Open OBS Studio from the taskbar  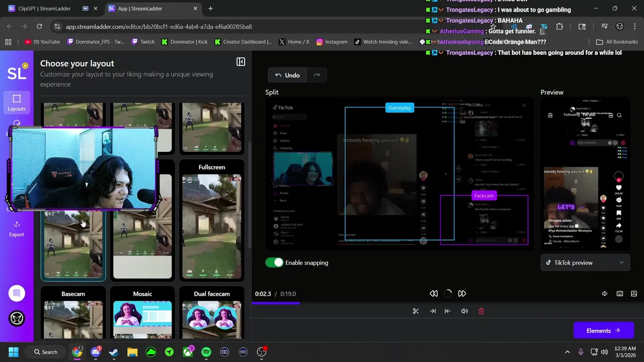(x=262, y=352)
